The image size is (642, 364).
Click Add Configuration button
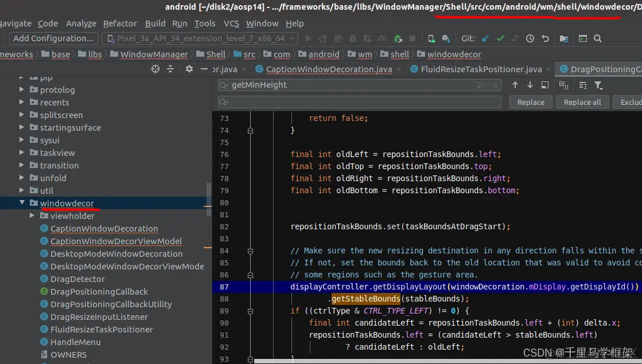53,38
